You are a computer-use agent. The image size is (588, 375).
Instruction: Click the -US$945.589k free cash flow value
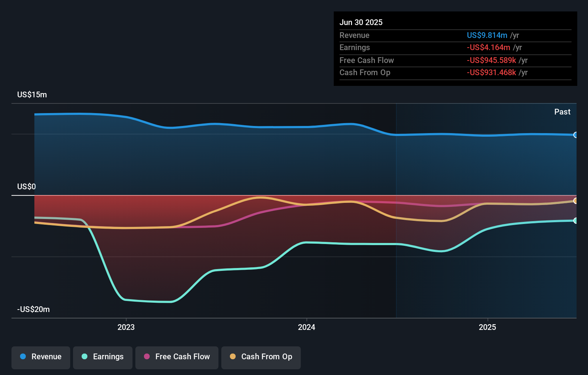(491, 60)
